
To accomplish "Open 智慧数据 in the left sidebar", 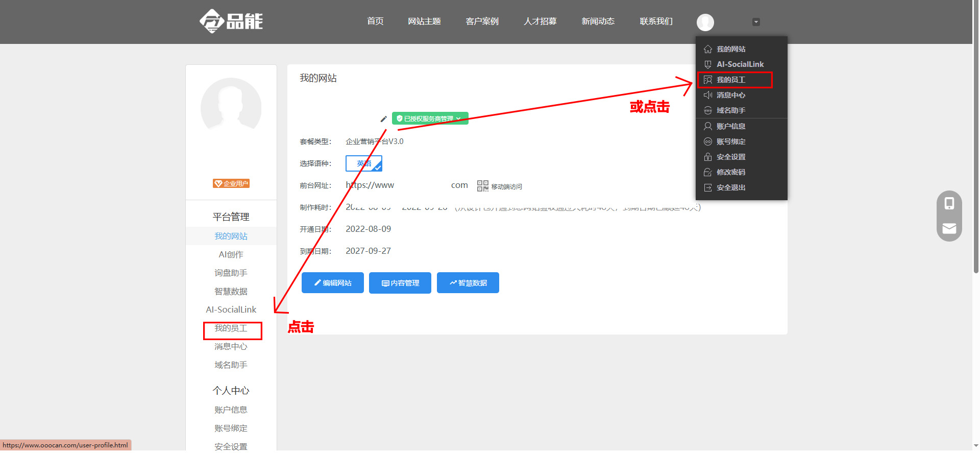I will tap(231, 291).
